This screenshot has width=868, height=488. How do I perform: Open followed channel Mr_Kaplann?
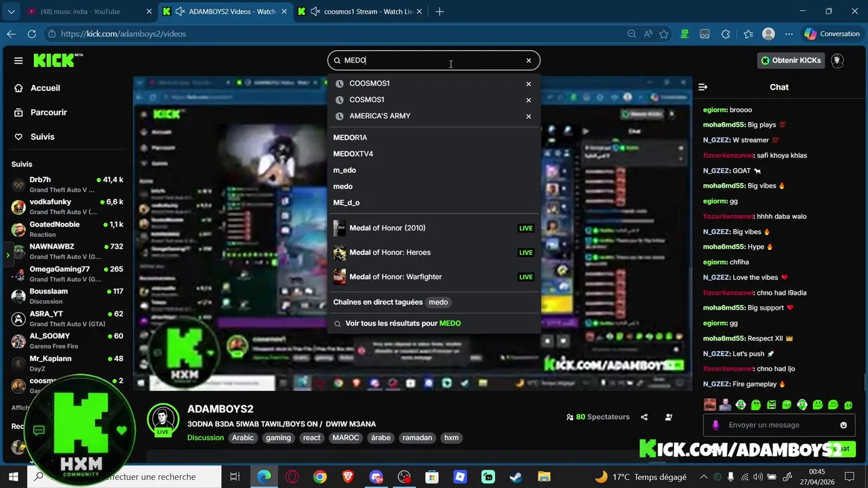[67, 363]
